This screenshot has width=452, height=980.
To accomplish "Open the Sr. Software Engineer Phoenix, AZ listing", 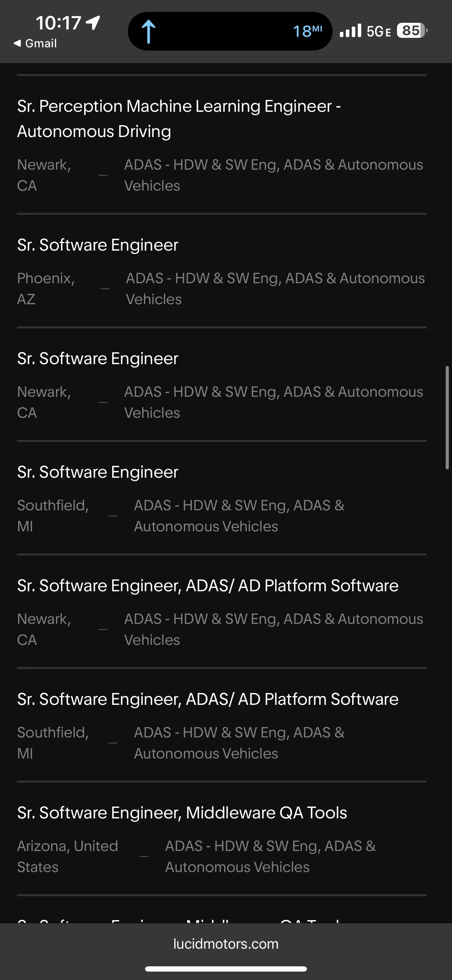I will (x=222, y=271).
